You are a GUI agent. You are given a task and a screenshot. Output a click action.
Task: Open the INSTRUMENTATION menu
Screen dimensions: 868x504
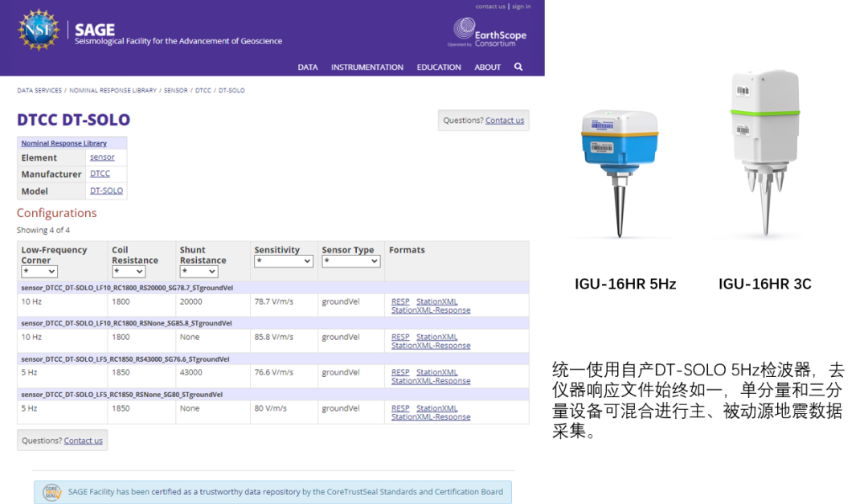[x=367, y=67]
